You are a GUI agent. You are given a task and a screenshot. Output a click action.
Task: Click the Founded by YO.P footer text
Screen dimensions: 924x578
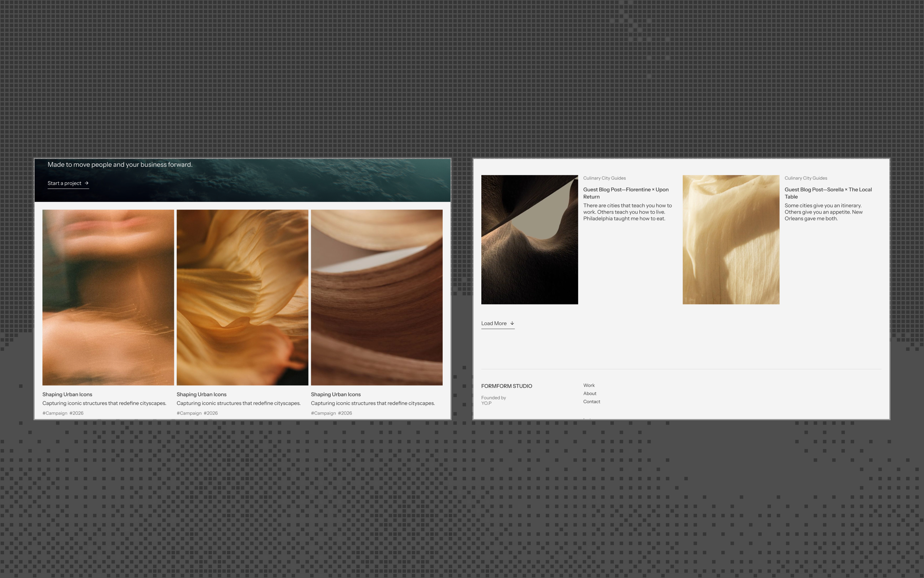[493, 400]
